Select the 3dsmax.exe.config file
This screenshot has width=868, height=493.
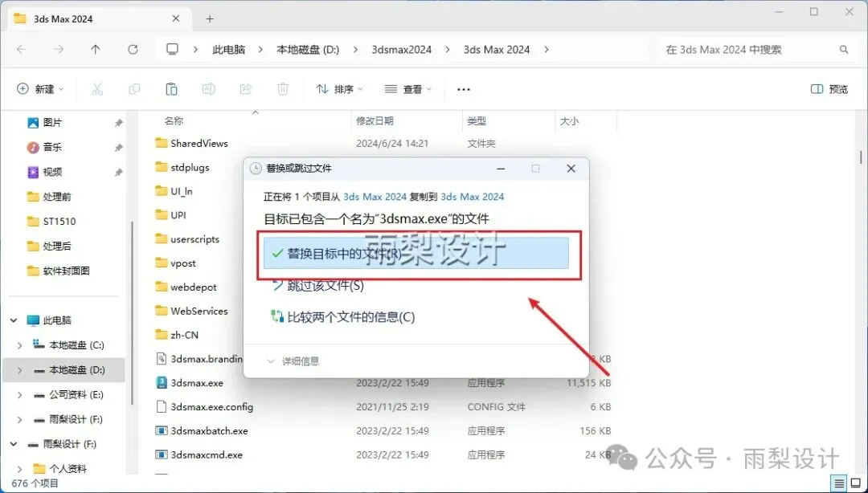(x=211, y=406)
